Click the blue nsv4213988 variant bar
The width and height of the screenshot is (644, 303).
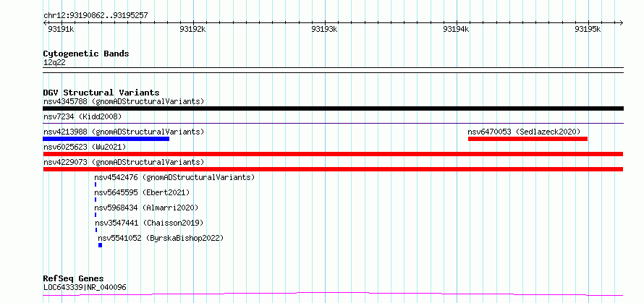106,139
